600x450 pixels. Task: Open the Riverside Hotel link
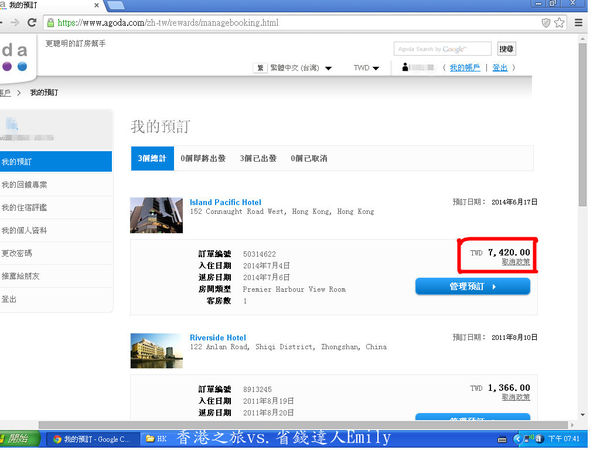pos(217,338)
